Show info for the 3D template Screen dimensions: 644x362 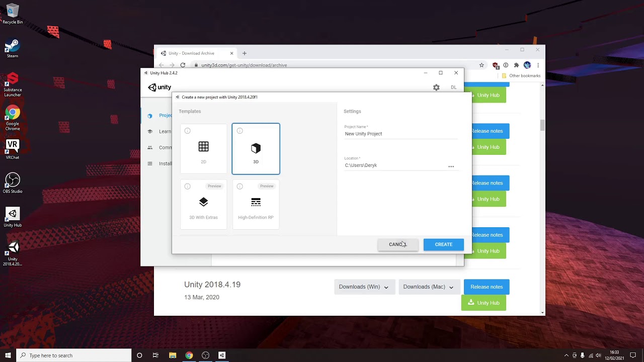pos(240,131)
